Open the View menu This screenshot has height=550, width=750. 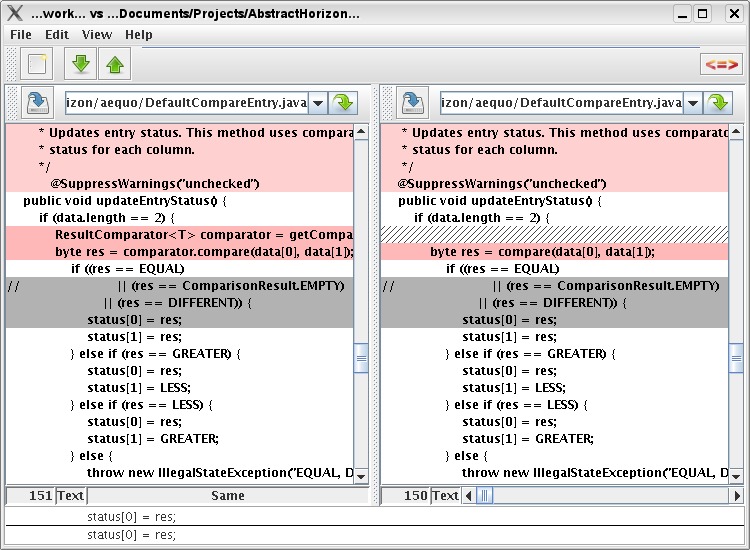(x=97, y=34)
